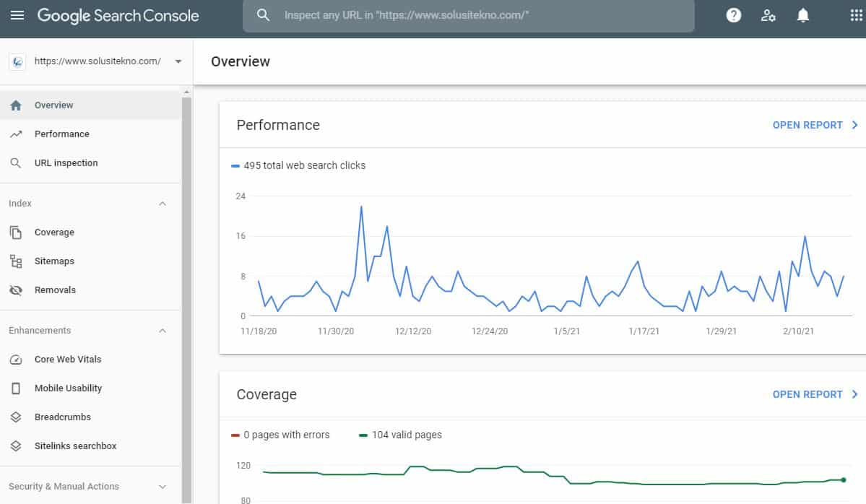Open the Coverage sidebar item
The width and height of the screenshot is (866, 504).
point(90,233)
